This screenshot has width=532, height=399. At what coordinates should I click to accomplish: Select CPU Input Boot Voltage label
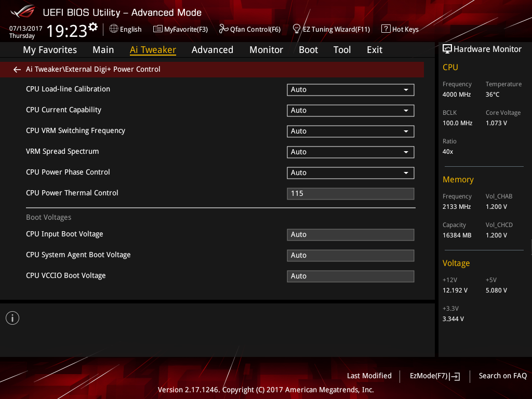[x=64, y=234]
